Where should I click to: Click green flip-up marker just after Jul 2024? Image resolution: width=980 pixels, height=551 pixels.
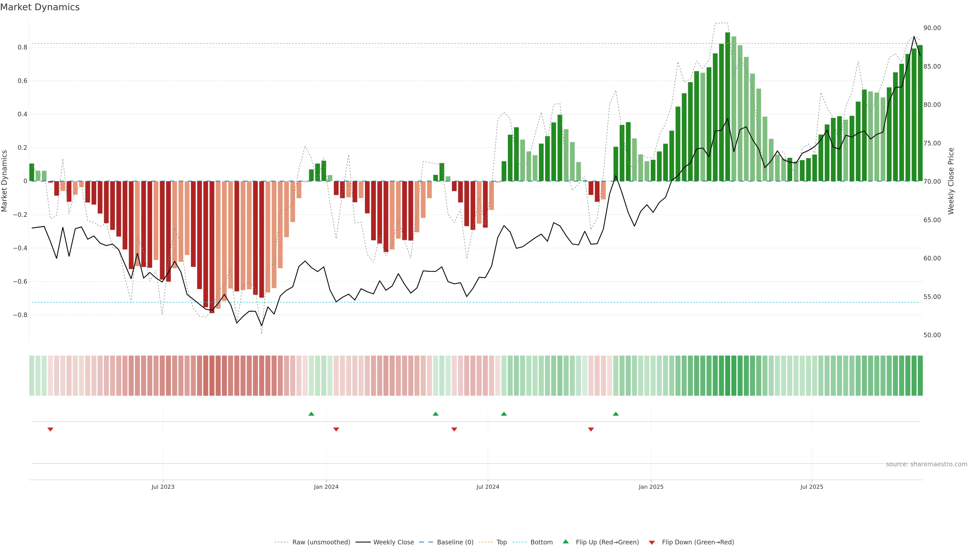(x=504, y=414)
